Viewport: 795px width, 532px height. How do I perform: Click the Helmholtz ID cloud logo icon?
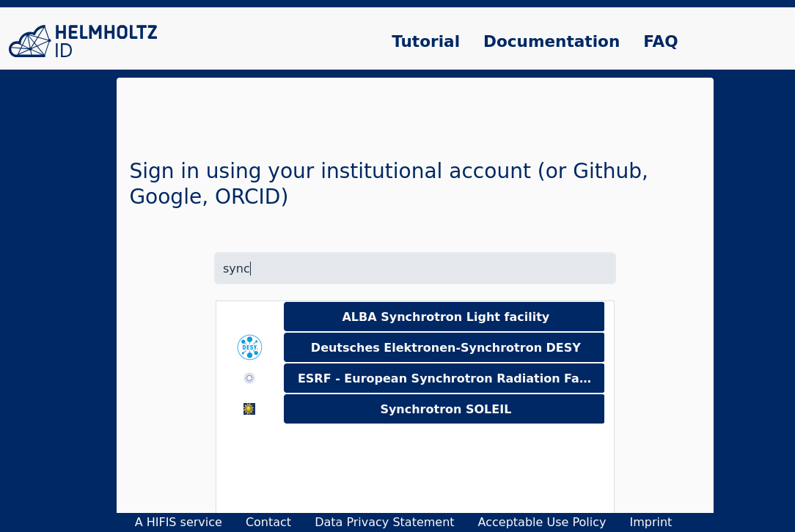coord(30,42)
